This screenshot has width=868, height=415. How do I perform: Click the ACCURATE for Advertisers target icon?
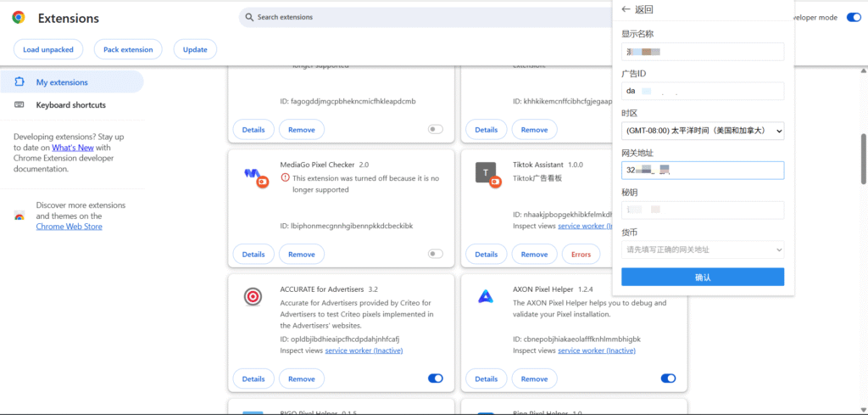pyautogui.click(x=253, y=297)
